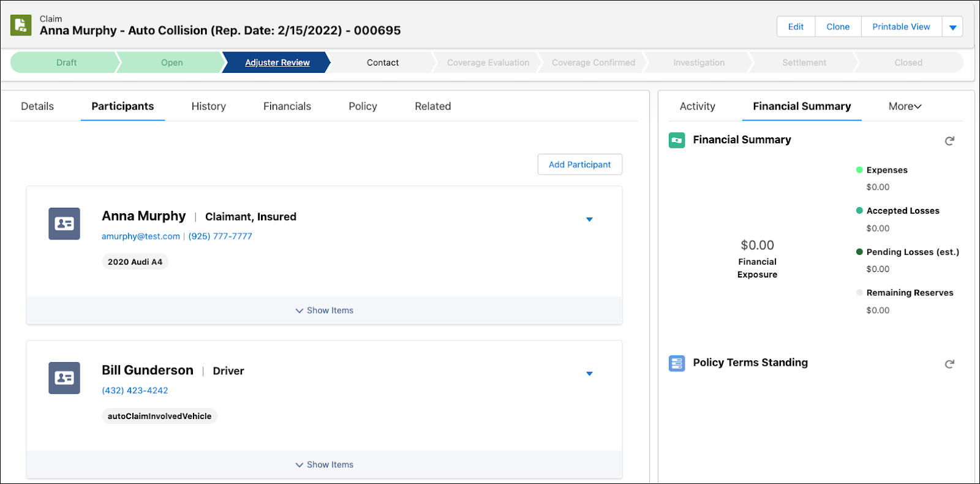The height and width of the screenshot is (484, 980).
Task: Click Bill Gunderson's participant card icon
Action: coord(64,378)
